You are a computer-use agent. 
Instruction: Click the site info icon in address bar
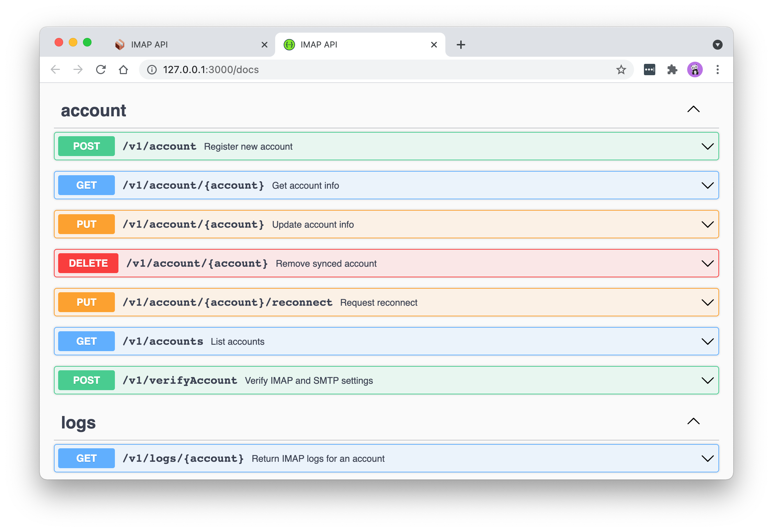152,70
